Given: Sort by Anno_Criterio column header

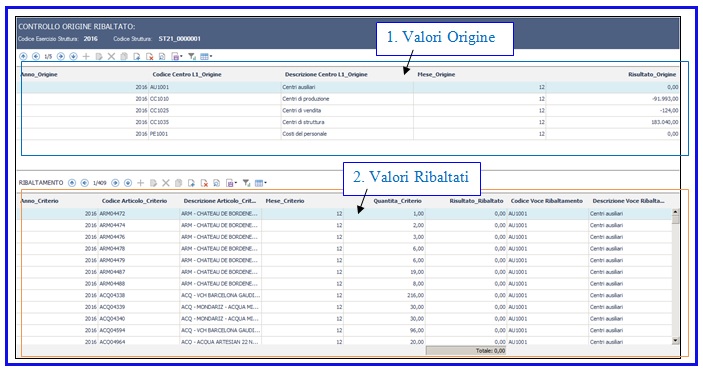Looking at the screenshot, I should (39, 201).
